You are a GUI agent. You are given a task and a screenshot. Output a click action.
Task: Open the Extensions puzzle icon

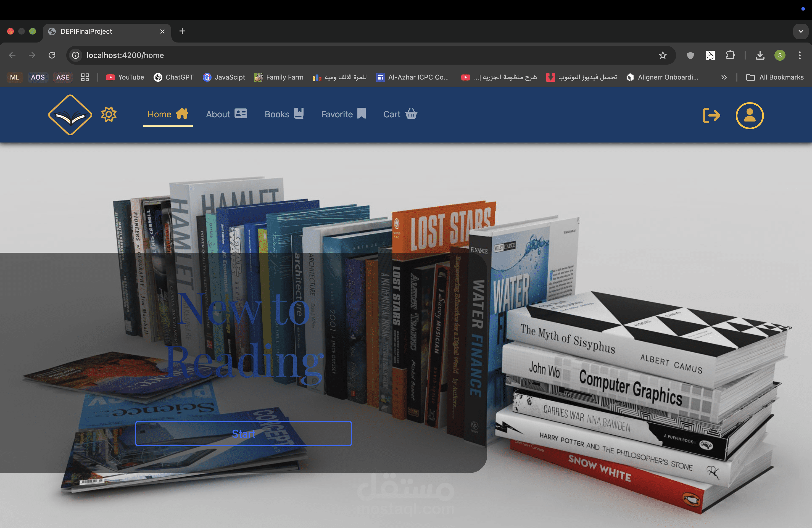click(731, 55)
